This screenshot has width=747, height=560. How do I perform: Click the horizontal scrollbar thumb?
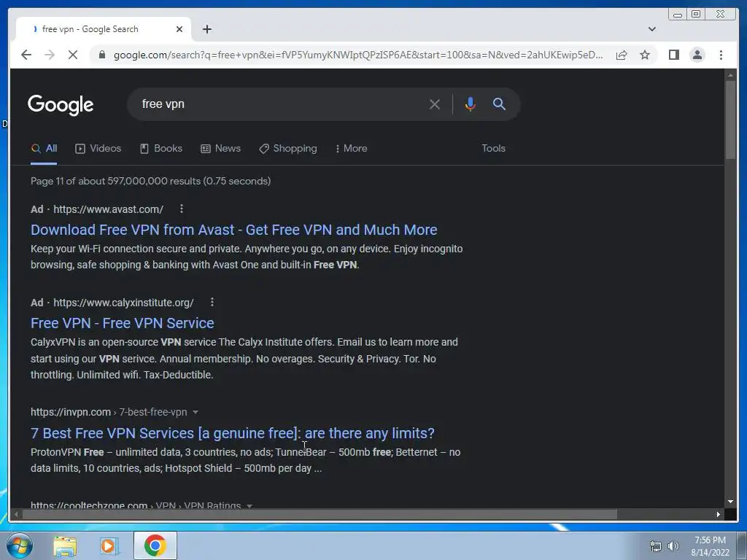click(x=320, y=514)
